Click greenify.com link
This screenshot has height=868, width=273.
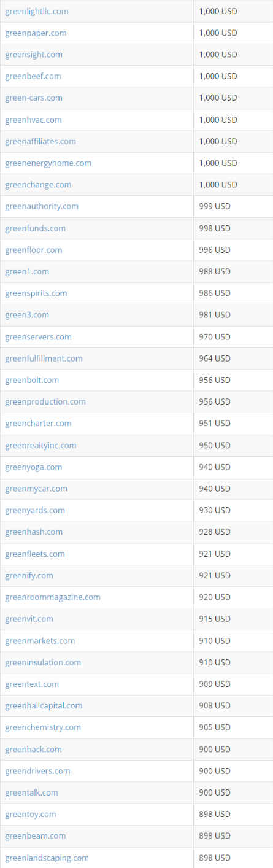[29, 575]
